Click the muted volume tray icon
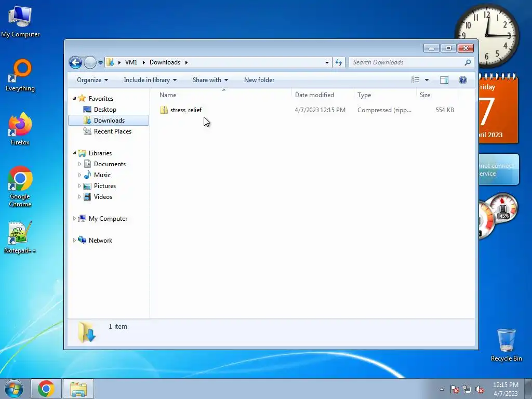Screen dimensions: 532x399 (480, 390)
